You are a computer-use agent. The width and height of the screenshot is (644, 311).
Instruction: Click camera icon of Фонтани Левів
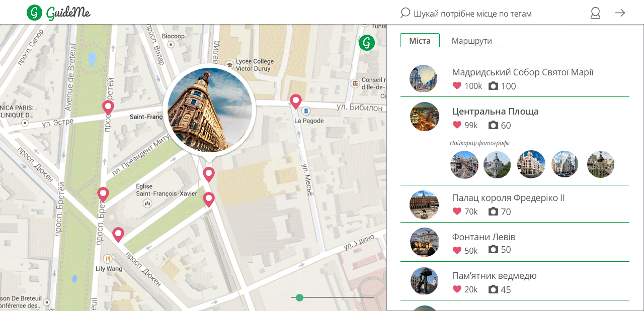(494, 250)
